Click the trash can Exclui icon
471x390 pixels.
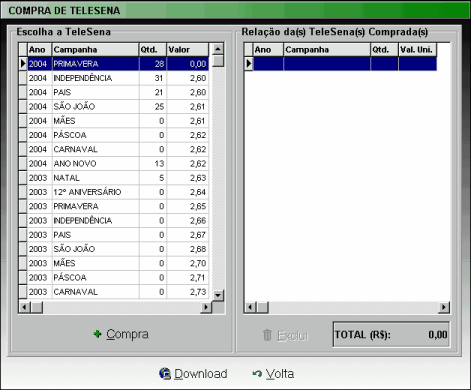click(267, 335)
